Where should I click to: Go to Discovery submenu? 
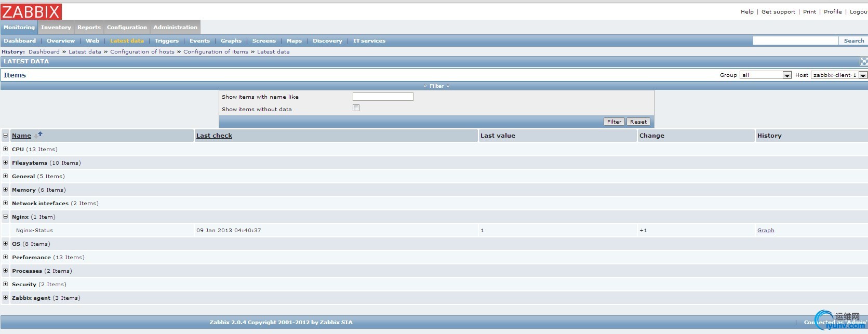point(327,41)
